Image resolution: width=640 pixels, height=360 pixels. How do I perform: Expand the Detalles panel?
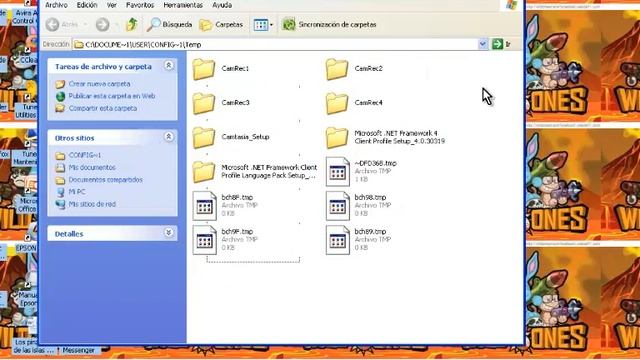[169, 233]
